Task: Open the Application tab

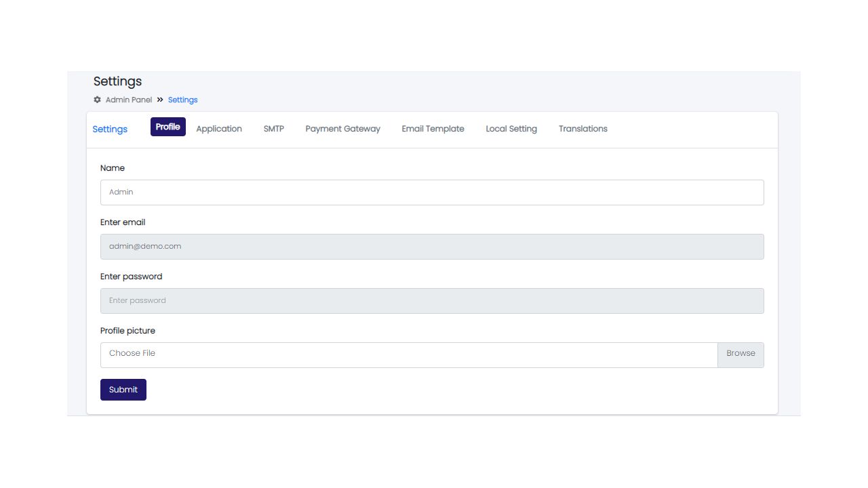Action: (219, 129)
